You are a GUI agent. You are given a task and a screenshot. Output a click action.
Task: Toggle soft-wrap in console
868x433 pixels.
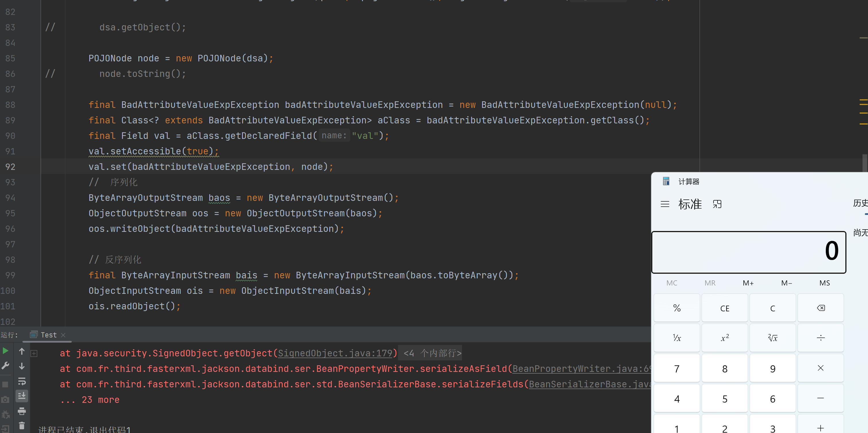pyautogui.click(x=22, y=381)
